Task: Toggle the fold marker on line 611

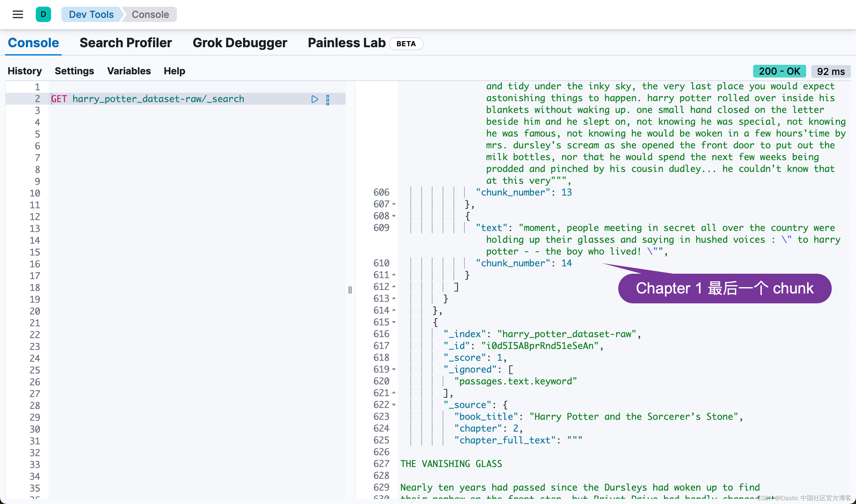Action: click(394, 275)
